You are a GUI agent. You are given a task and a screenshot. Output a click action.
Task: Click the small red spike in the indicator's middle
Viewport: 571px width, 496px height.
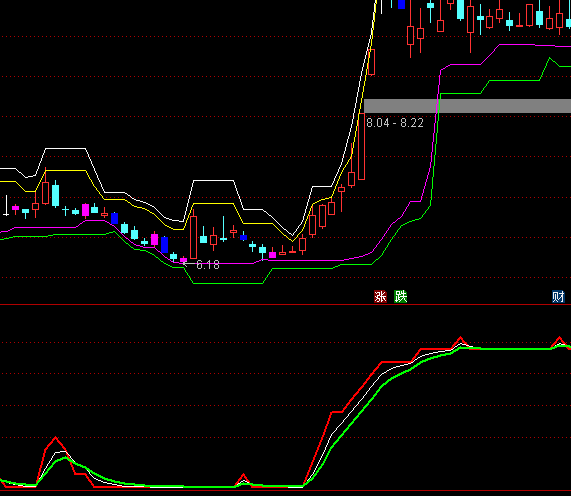point(243,476)
